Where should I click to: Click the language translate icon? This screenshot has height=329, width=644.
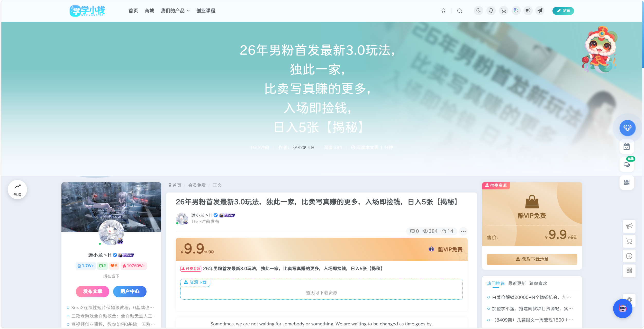click(516, 11)
